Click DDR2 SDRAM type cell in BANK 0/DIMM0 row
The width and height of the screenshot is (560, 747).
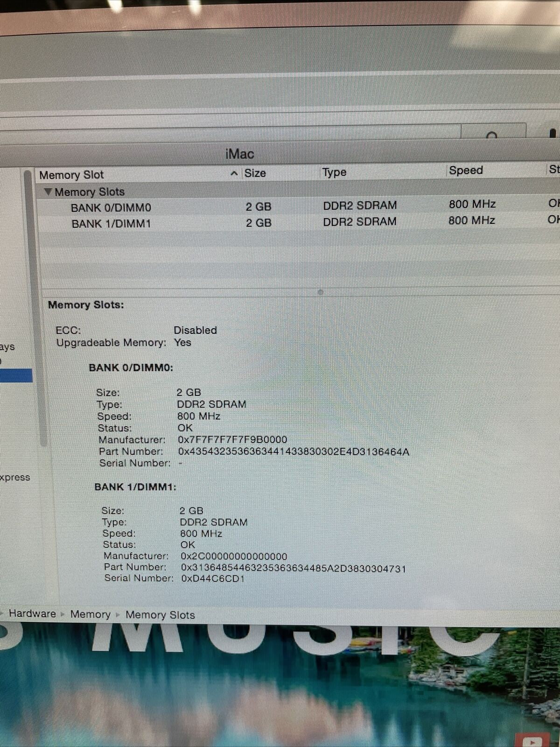click(360, 205)
